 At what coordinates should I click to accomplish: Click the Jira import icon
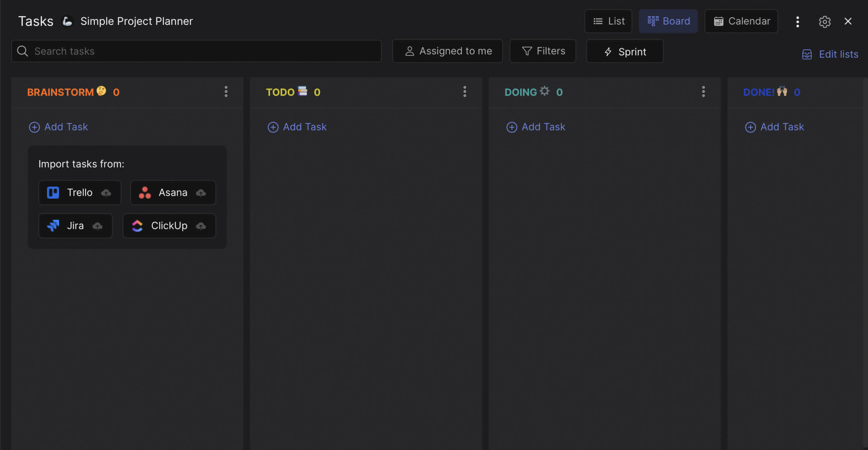coord(53,225)
